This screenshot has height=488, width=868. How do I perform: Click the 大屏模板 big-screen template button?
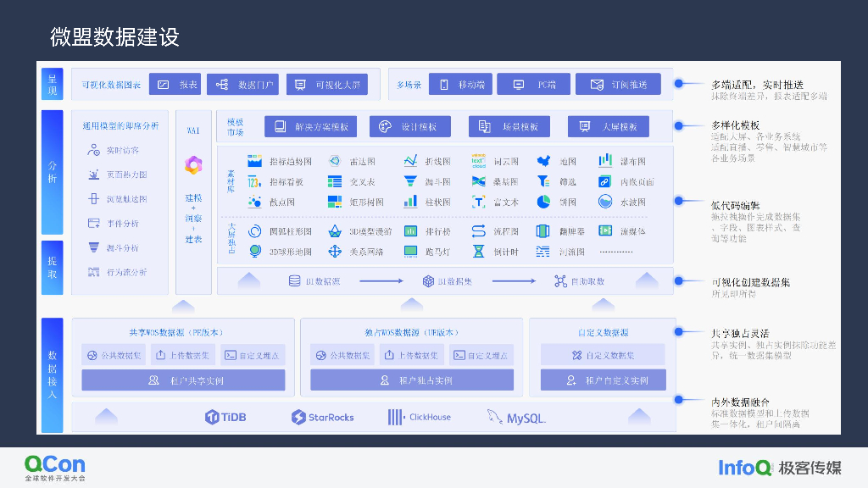click(x=609, y=126)
